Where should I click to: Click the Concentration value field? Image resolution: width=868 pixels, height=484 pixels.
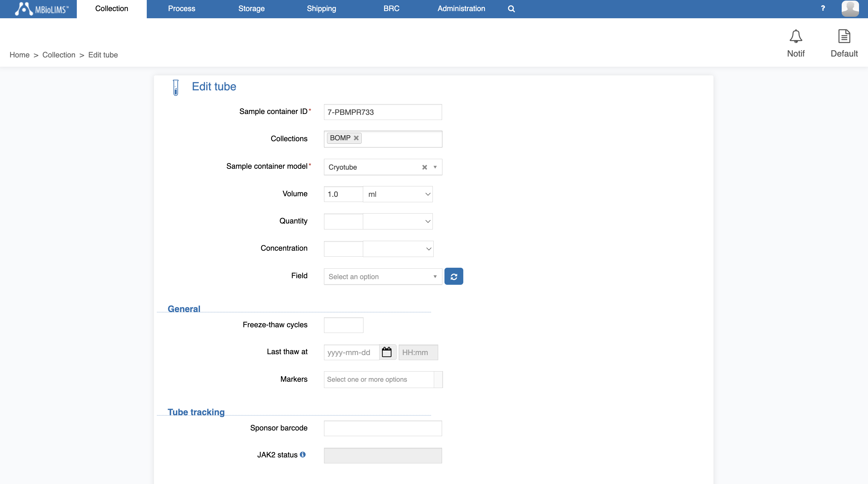click(343, 249)
